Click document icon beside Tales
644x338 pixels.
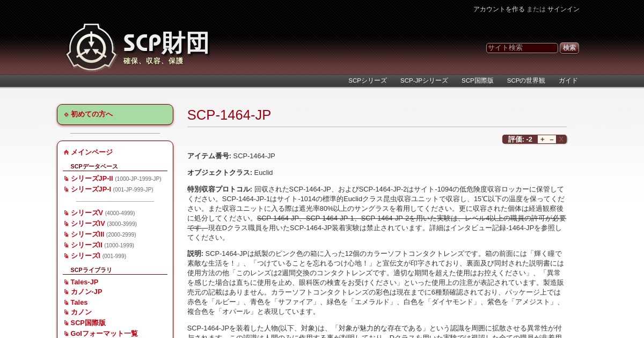(x=66, y=303)
